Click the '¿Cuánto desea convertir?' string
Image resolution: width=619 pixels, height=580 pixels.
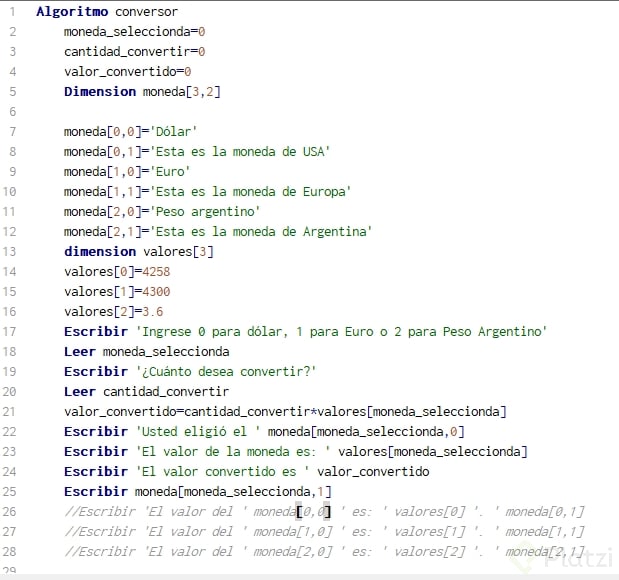225,371
